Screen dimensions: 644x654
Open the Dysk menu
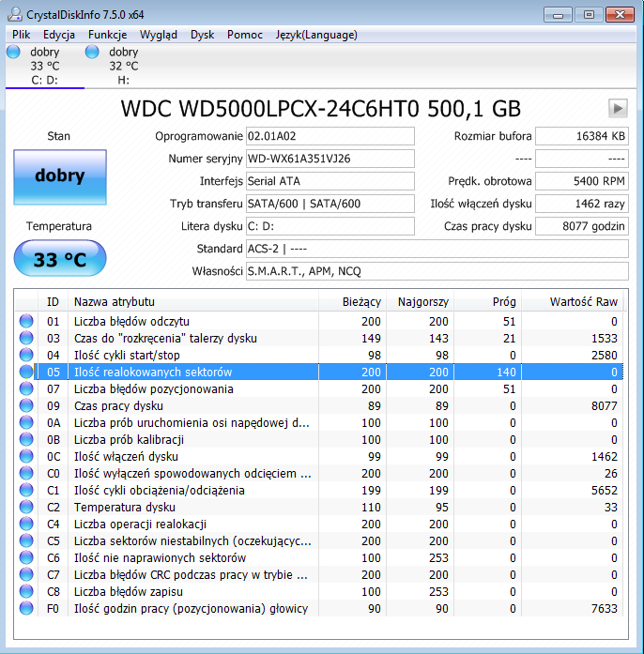(202, 35)
